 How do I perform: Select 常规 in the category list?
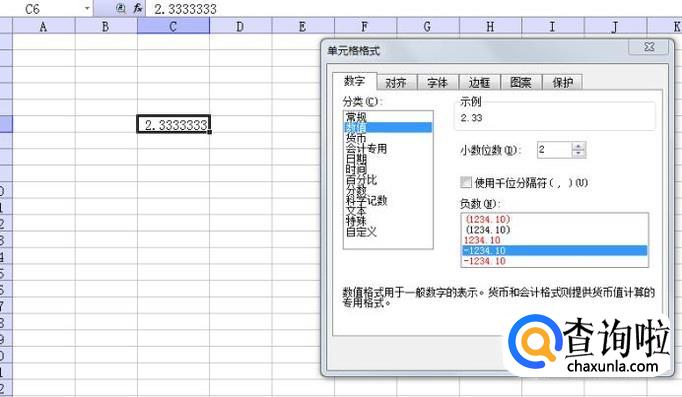tap(356, 117)
